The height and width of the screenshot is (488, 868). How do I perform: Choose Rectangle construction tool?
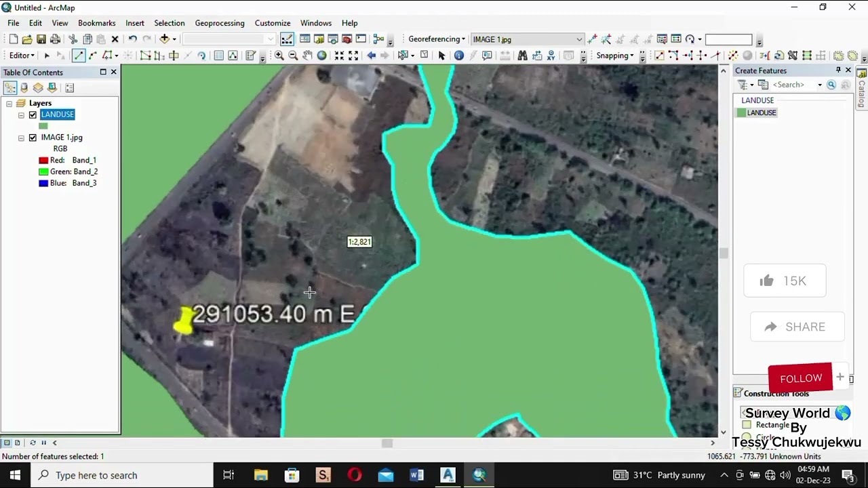click(x=765, y=425)
